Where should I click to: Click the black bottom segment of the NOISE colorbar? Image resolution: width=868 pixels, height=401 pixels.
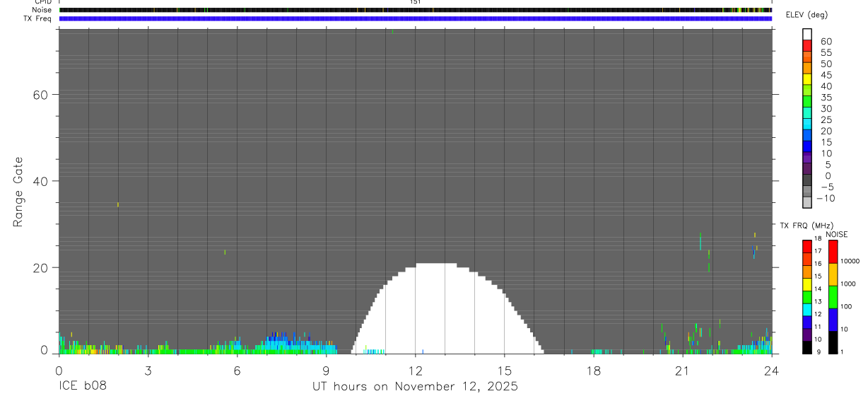tap(833, 342)
